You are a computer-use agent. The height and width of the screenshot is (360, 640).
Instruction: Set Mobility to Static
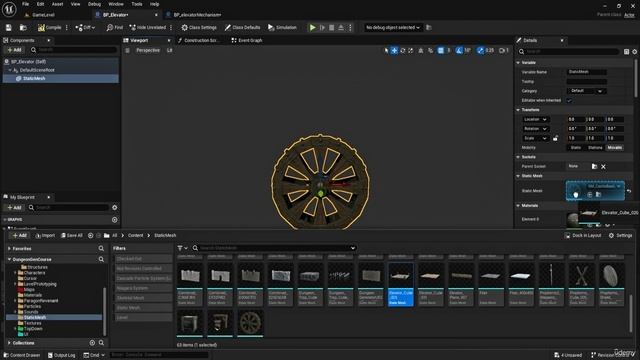pos(576,147)
